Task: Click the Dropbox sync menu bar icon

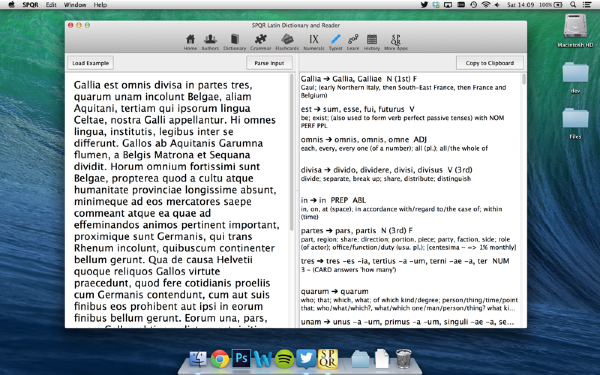Action: point(436,5)
